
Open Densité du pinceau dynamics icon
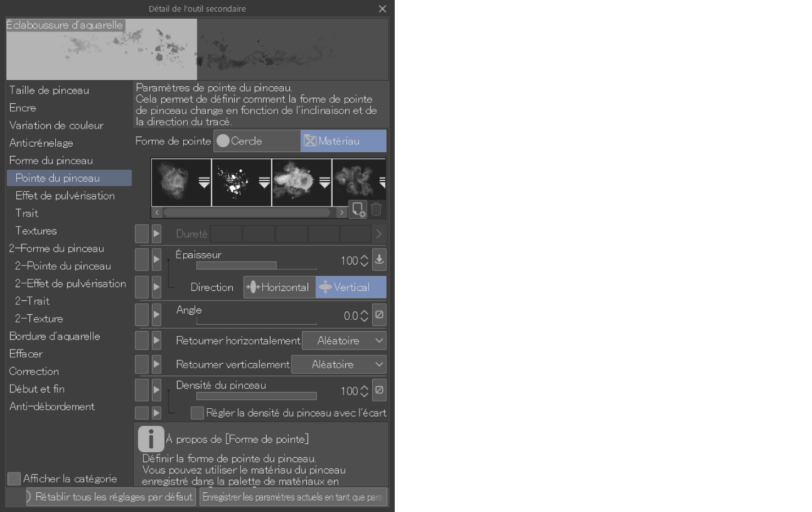point(379,390)
